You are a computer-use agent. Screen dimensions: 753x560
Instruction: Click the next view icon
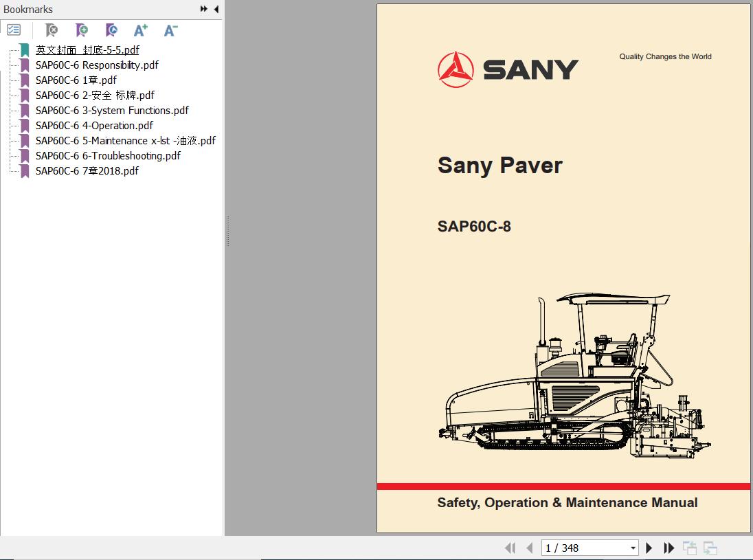(x=710, y=548)
